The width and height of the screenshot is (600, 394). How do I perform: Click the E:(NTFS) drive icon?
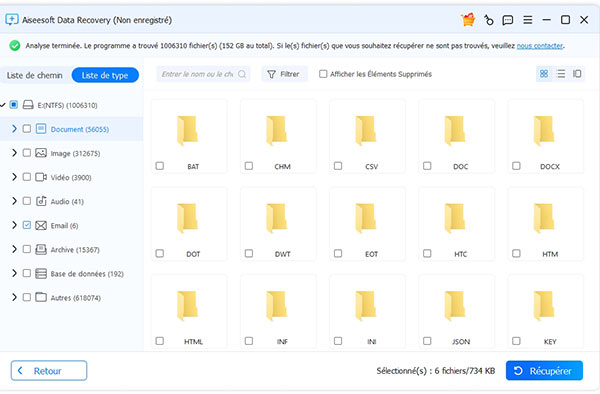(x=28, y=105)
